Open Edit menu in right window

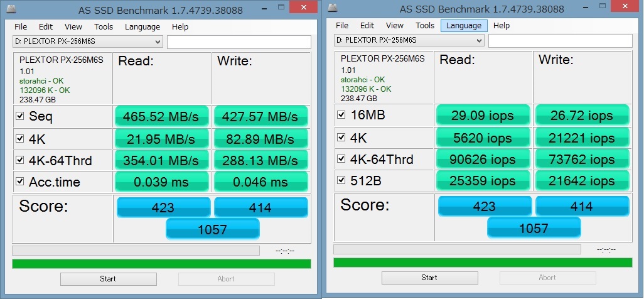point(367,26)
